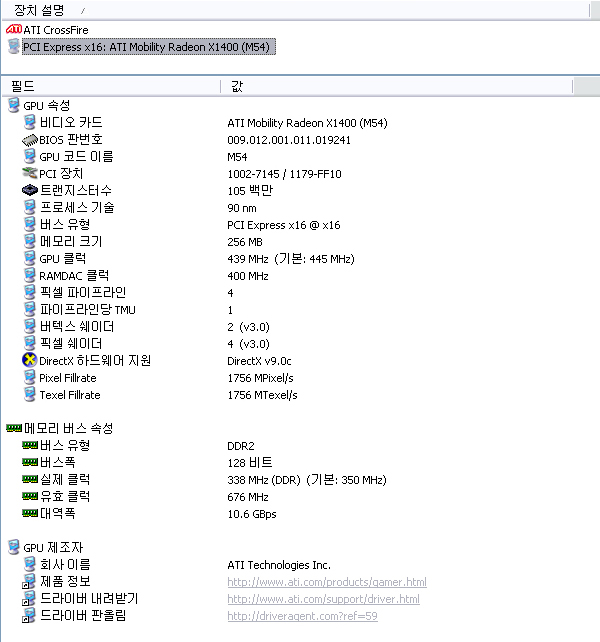This screenshot has width=600, height=642.
Task: Select the value 338 MHz (DDR)
Action: [264, 480]
